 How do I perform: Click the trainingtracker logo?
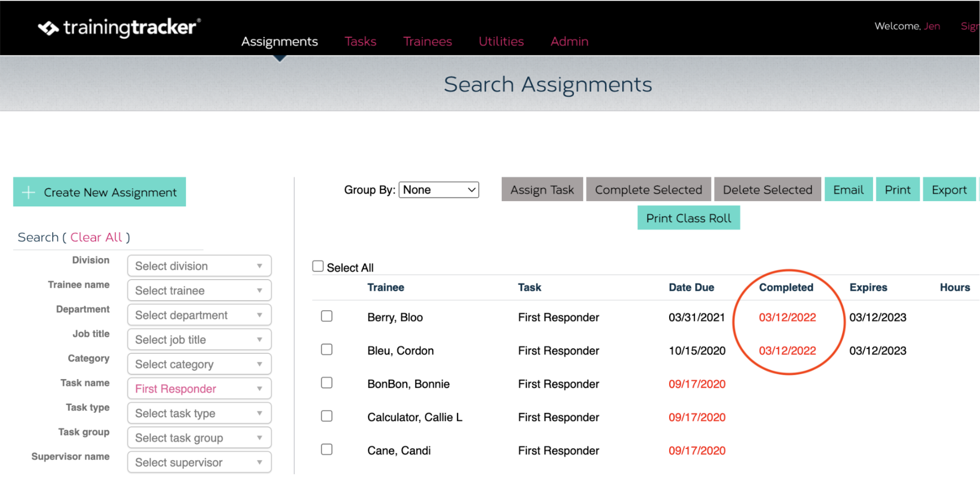pyautogui.click(x=119, y=27)
